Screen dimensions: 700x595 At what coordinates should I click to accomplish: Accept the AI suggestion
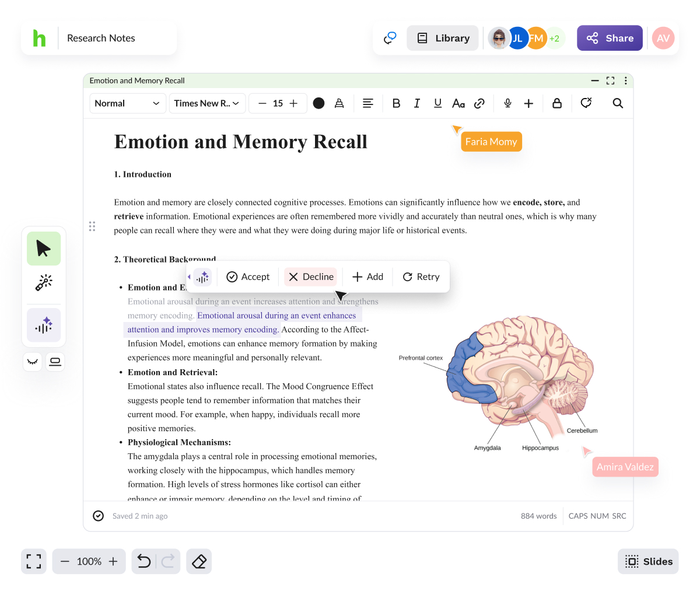coord(248,276)
